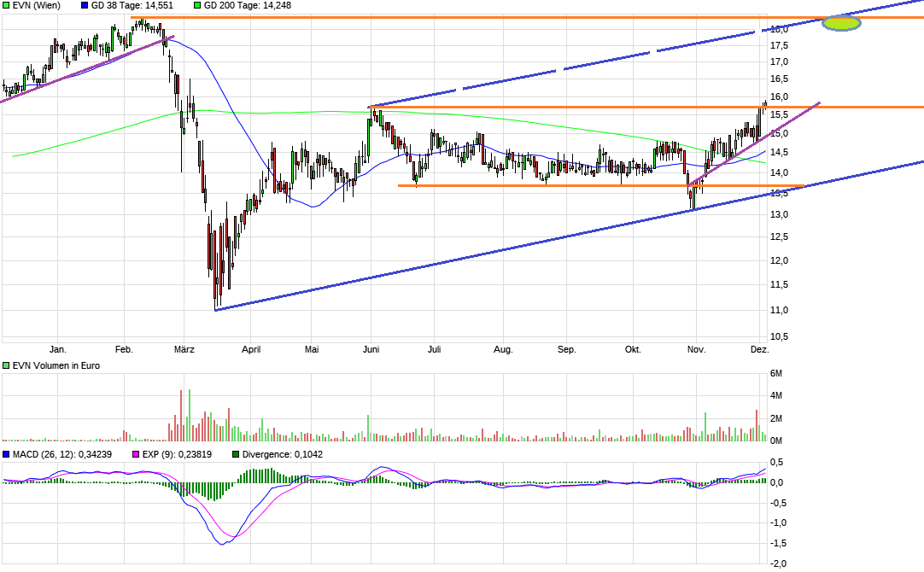Click the Dez. label on the time axis
Image resolution: width=924 pixels, height=572 pixels.
click(760, 349)
